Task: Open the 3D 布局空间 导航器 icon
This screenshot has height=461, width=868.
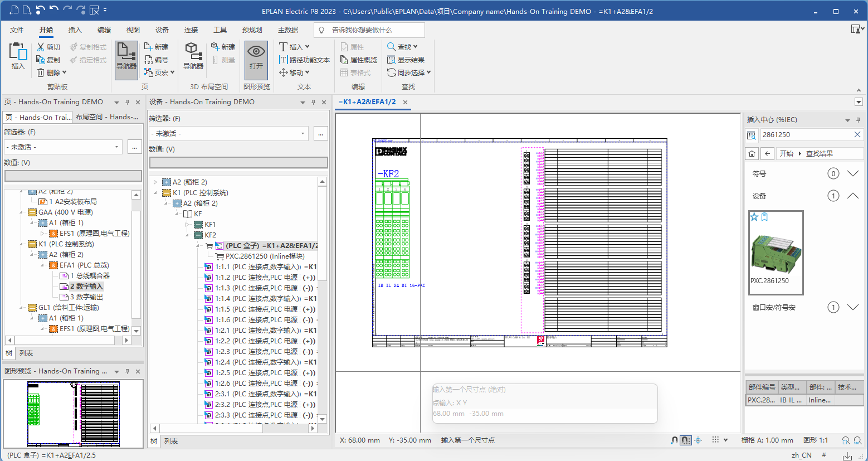Action: point(193,56)
